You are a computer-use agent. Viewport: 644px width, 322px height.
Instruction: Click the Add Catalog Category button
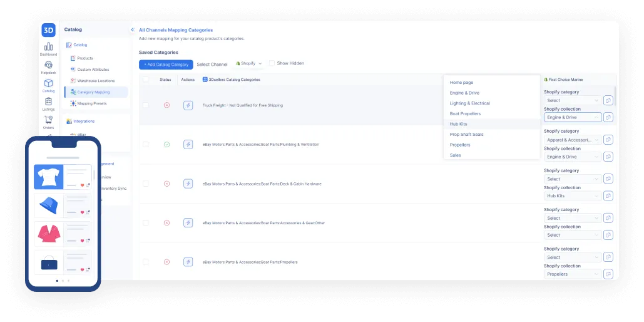coord(166,65)
